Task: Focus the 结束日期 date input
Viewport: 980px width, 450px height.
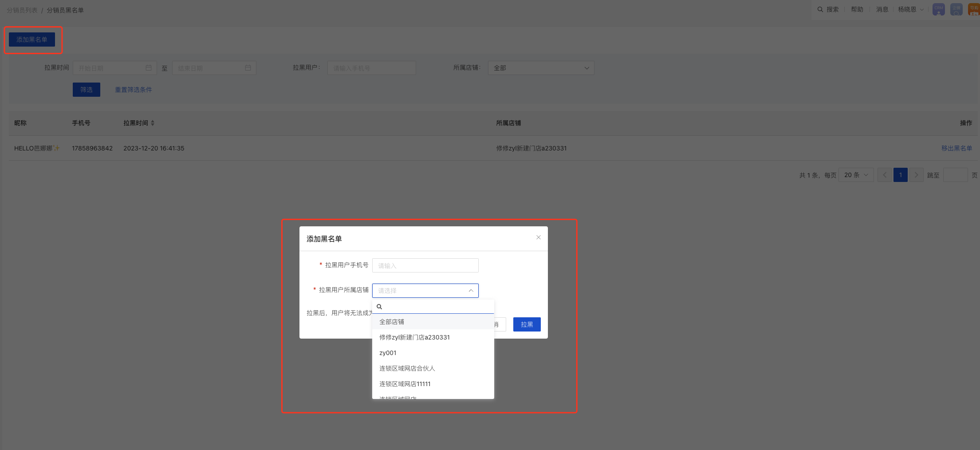Action: pos(214,68)
